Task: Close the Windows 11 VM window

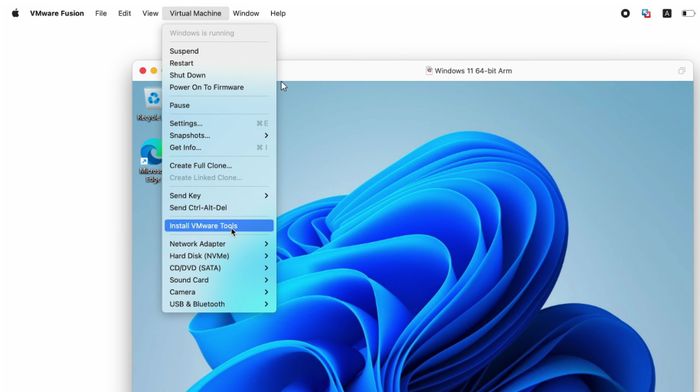Action: (x=143, y=71)
